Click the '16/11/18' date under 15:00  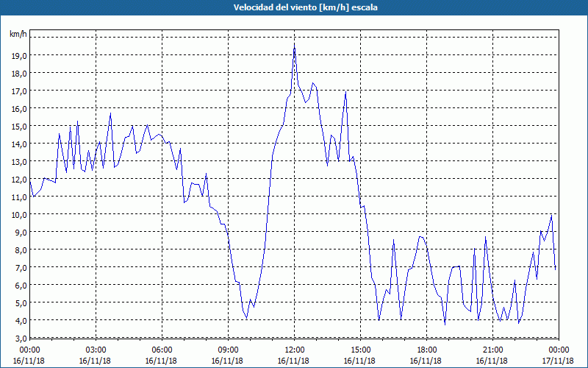click(359, 361)
